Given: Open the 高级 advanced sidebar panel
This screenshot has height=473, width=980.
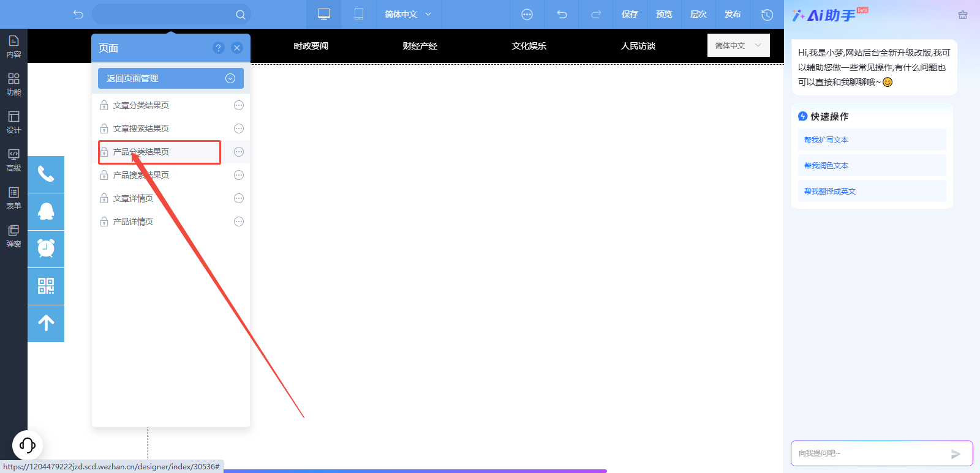Looking at the screenshot, I should tap(13, 160).
